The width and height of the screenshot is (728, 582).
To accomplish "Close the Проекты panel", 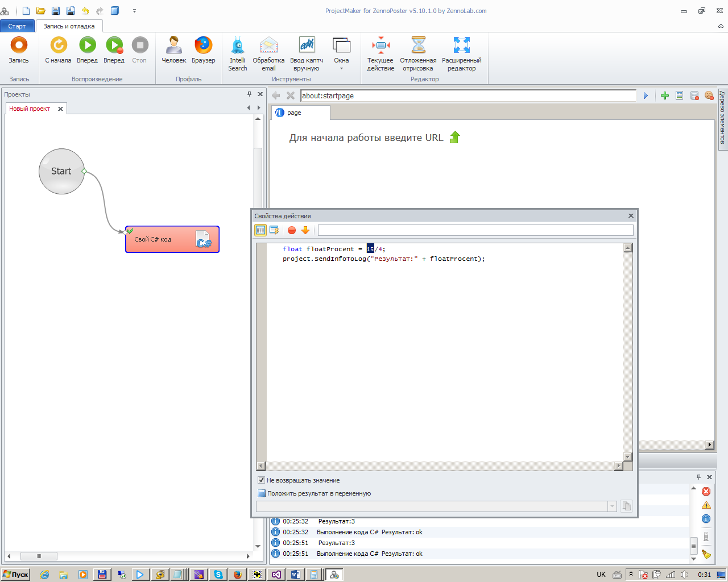I will pyautogui.click(x=260, y=94).
